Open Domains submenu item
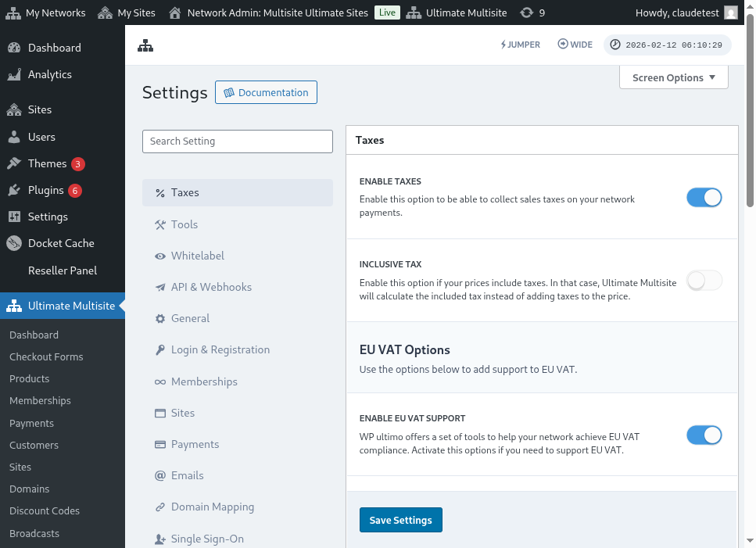The height and width of the screenshot is (548, 756). (x=30, y=489)
